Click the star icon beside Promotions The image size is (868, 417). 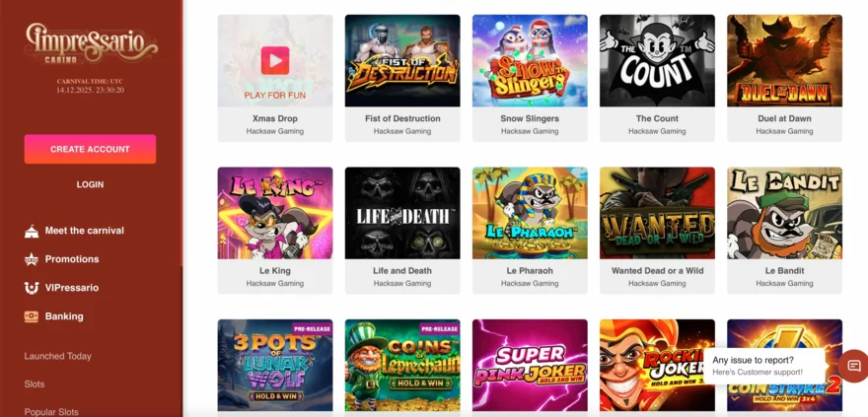(x=32, y=259)
